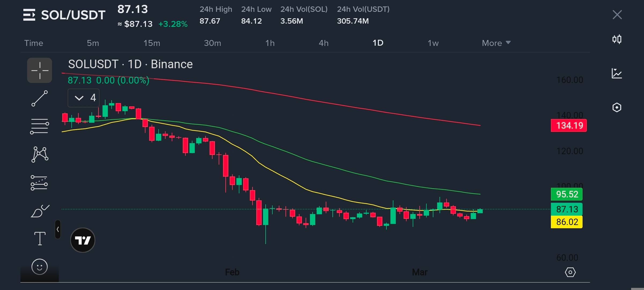Open the forecasting and measurement tools

(x=39, y=183)
